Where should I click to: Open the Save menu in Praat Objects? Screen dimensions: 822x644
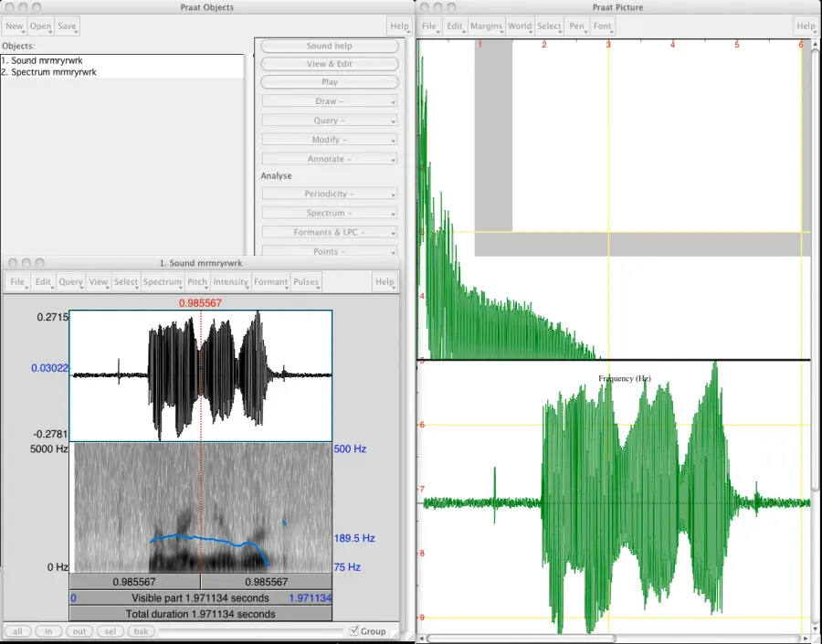pos(67,26)
